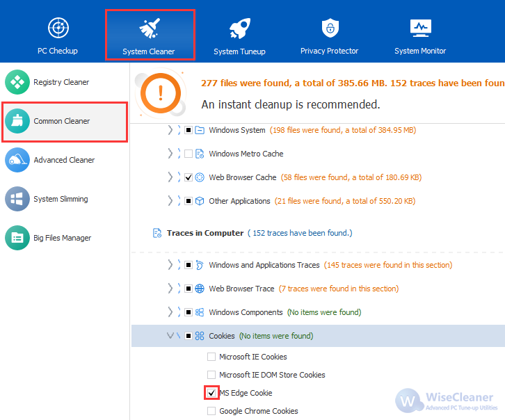This screenshot has width=505, height=420.
Task: Click the Windows System folder icon
Action: point(200,130)
